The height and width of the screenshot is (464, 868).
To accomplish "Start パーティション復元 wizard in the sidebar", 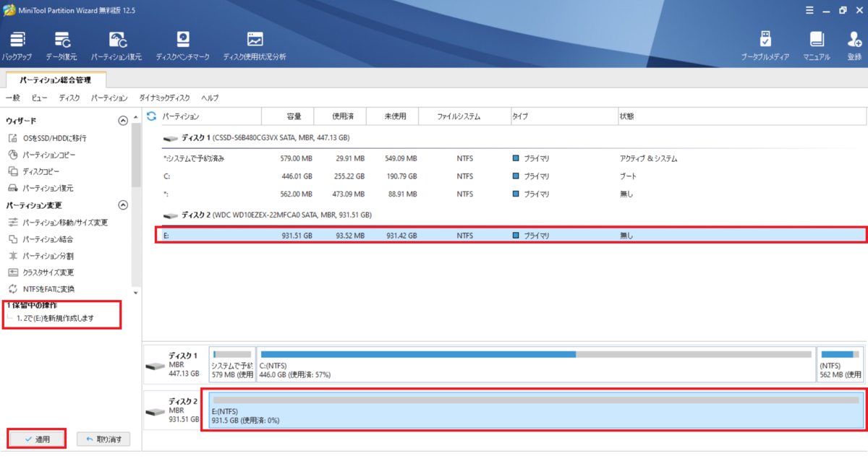I will point(41,188).
